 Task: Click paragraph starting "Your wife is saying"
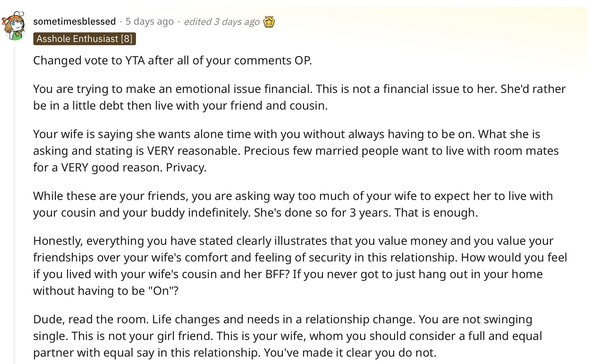coord(296,151)
